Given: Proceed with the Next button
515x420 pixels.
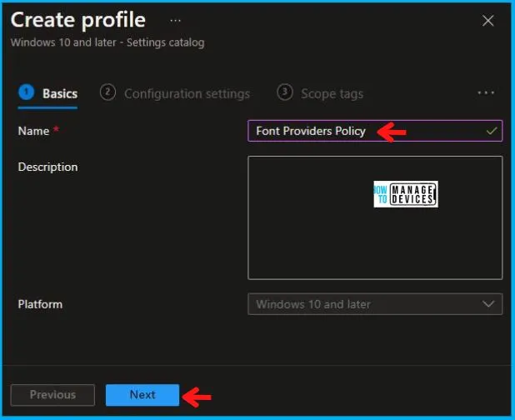Looking at the screenshot, I should tap(142, 395).
